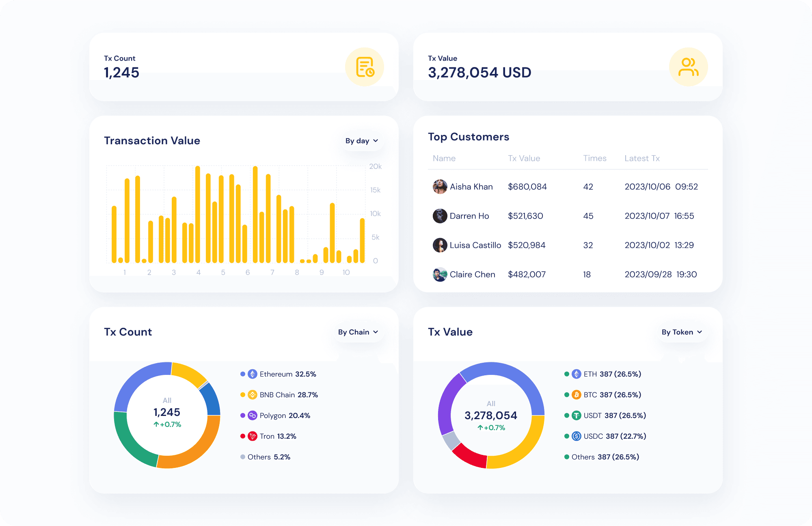Click the USDC 387 (22.7%) legend label
The width and height of the screenshot is (812, 526).
[x=615, y=436]
